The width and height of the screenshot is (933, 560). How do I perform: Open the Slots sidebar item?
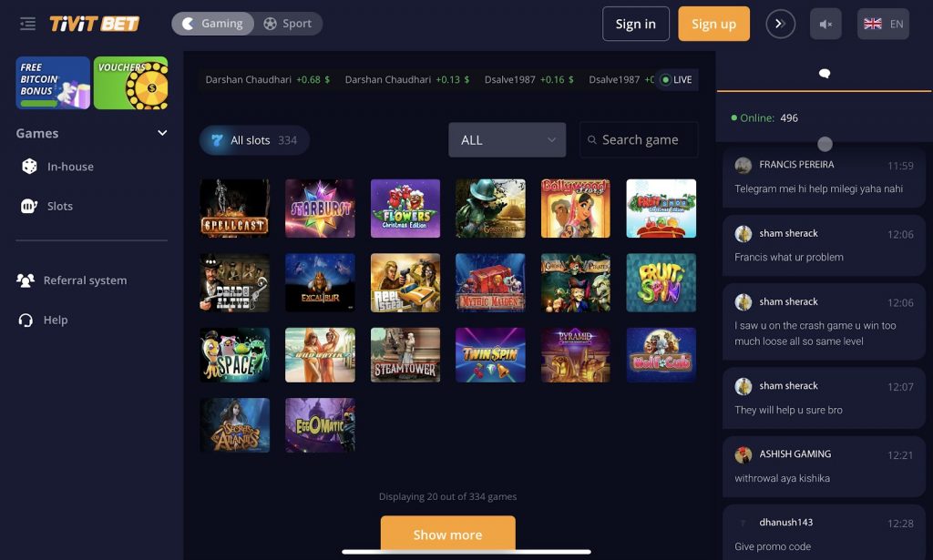pos(59,206)
